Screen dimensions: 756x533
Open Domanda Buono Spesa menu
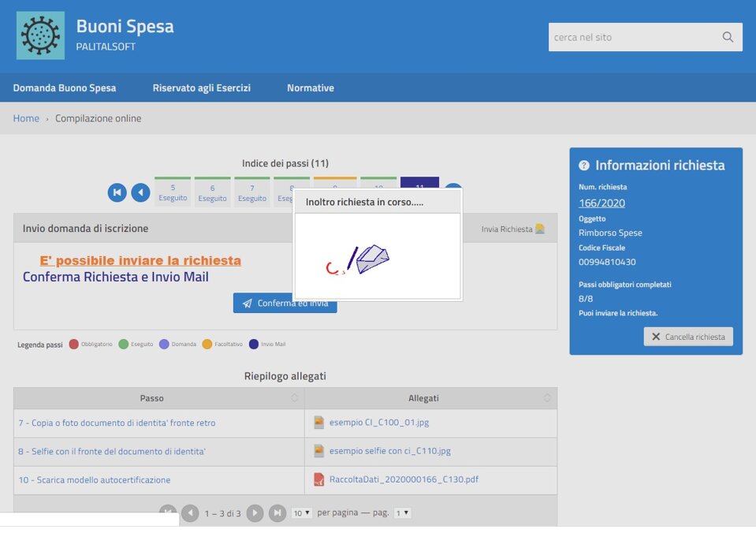click(x=65, y=88)
